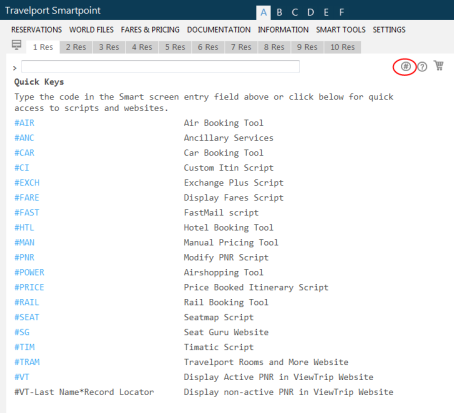Click the 'Manual Pricing Tool' description text

coord(231,243)
